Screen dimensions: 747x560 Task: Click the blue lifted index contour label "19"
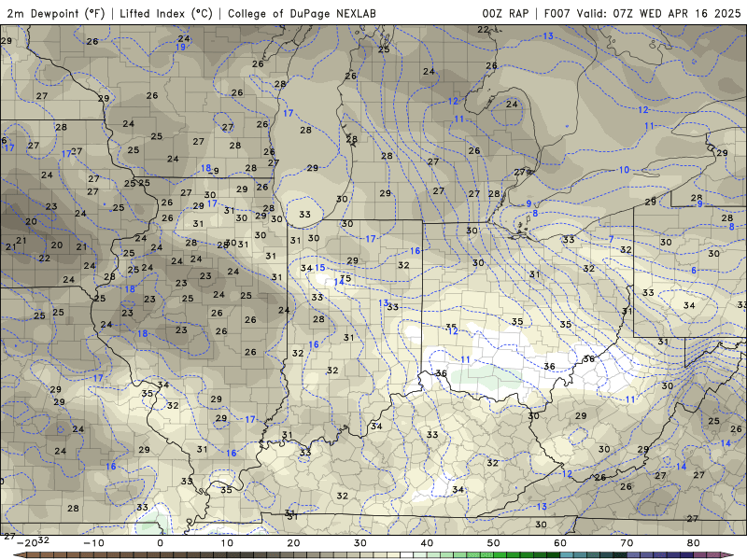(x=180, y=48)
